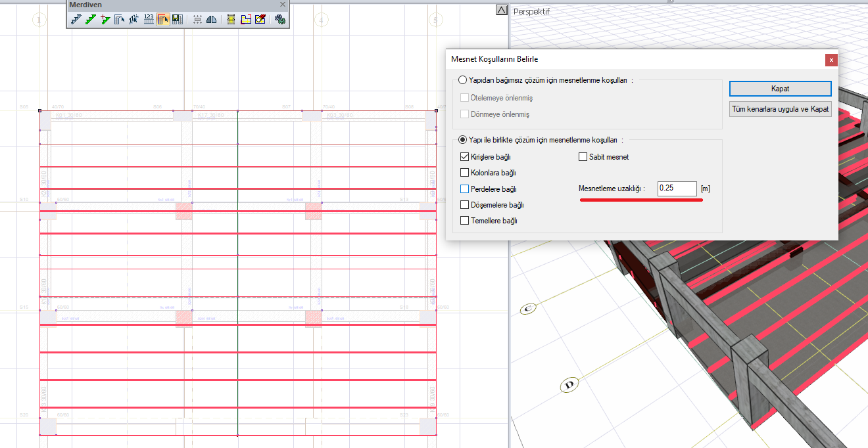Select 'Yapı ile birlikte çözüm' radio option

coord(464,140)
